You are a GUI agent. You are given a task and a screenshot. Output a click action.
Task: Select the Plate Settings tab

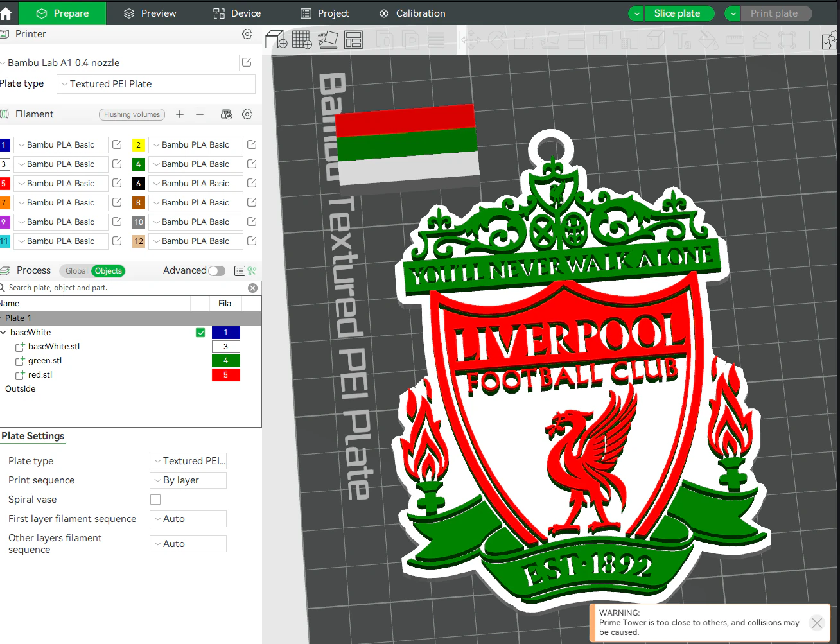(33, 436)
